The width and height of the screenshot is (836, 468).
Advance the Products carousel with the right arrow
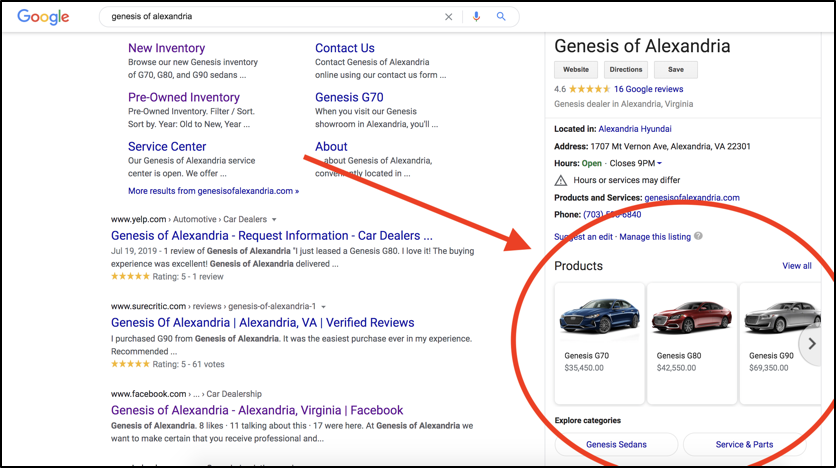pos(811,344)
